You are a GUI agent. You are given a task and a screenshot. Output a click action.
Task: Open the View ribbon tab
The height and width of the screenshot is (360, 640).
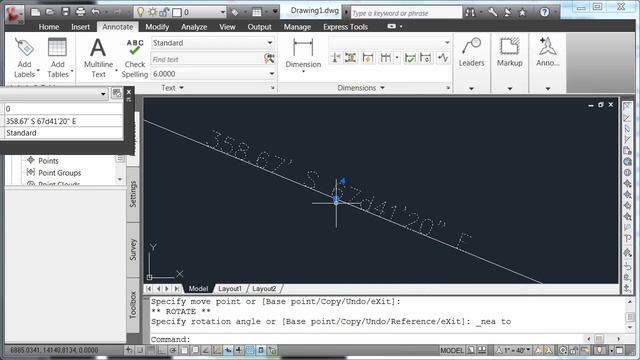(x=227, y=27)
